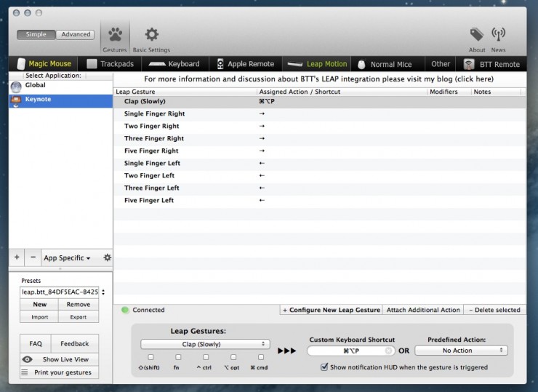Click Print your gestures button
Viewport: 538px width, 392px height.
(60, 372)
